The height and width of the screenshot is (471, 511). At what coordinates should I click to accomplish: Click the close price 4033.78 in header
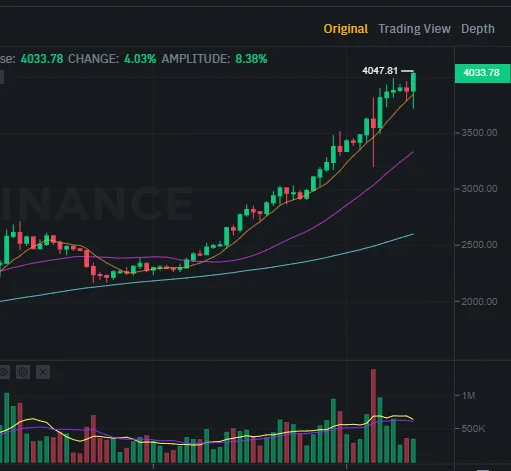coord(42,59)
